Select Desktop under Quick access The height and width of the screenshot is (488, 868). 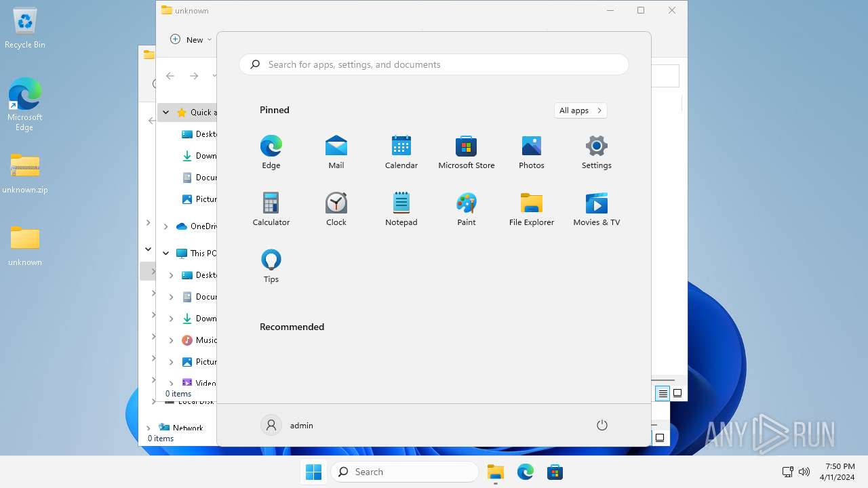(x=199, y=134)
